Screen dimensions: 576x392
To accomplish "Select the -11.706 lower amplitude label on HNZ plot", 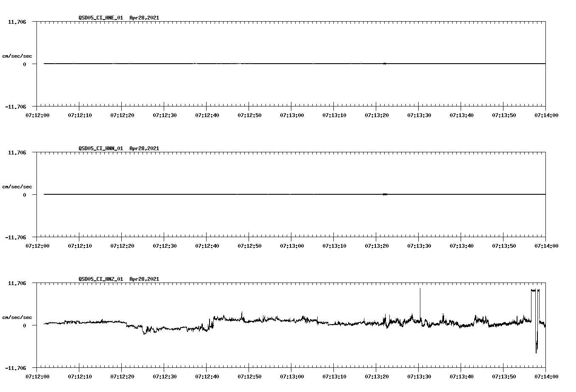I will point(16,369).
